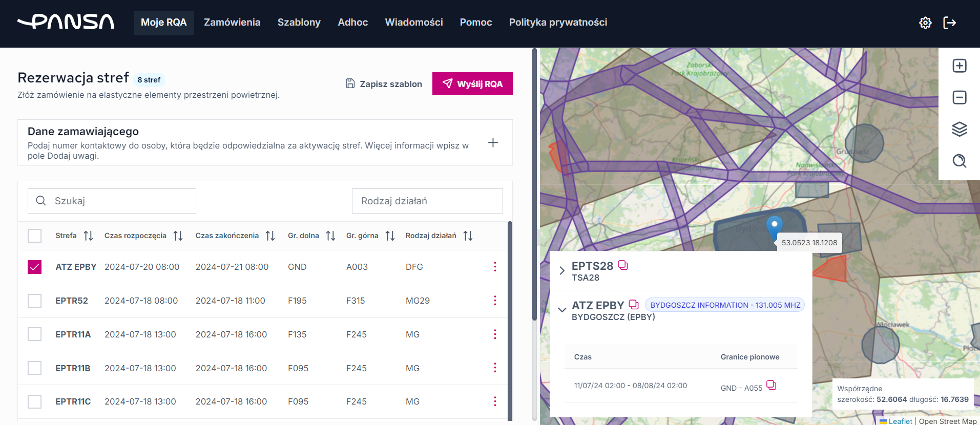The image size is (980, 425).
Task: Expand the Dane zamawiającego section
Action: (x=492, y=143)
